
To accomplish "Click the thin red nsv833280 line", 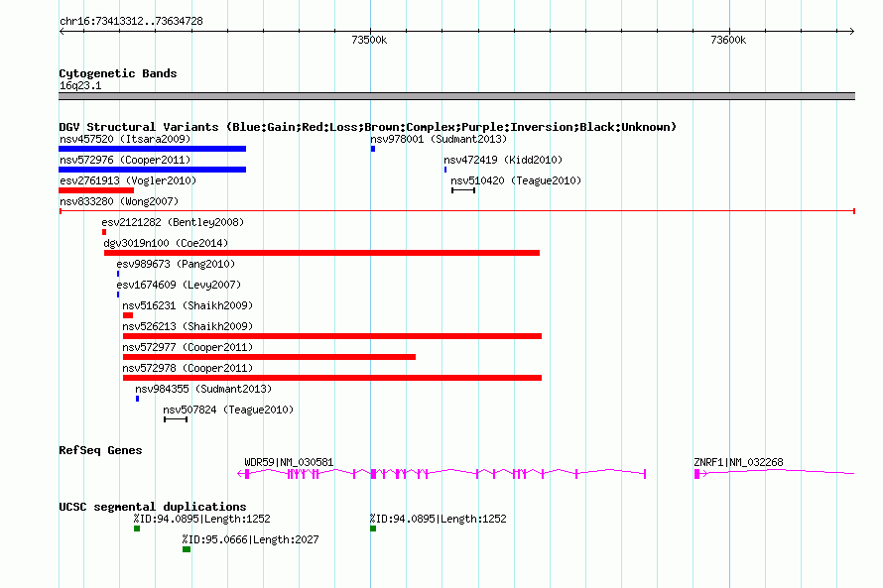I will click(x=457, y=211).
